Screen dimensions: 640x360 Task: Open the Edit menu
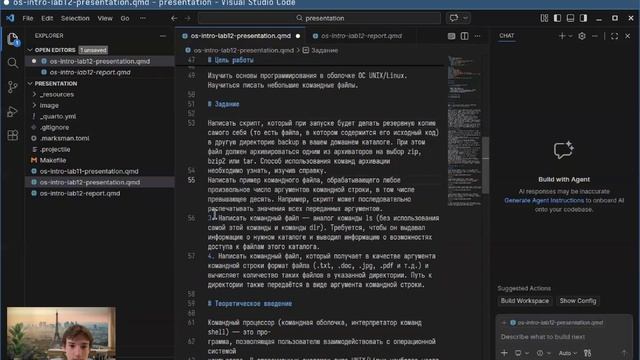(x=47, y=18)
